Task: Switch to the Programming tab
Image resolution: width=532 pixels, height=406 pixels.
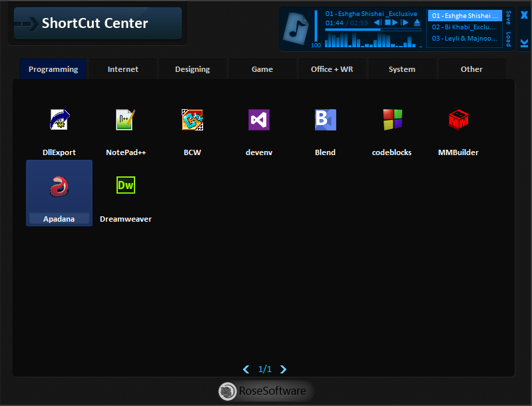Action: (53, 69)
